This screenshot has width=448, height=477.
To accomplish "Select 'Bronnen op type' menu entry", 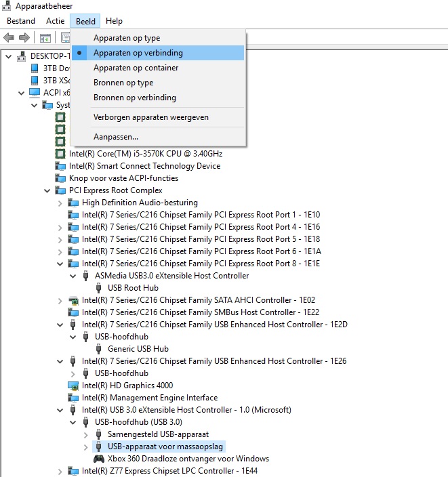I will coord(123,83).
